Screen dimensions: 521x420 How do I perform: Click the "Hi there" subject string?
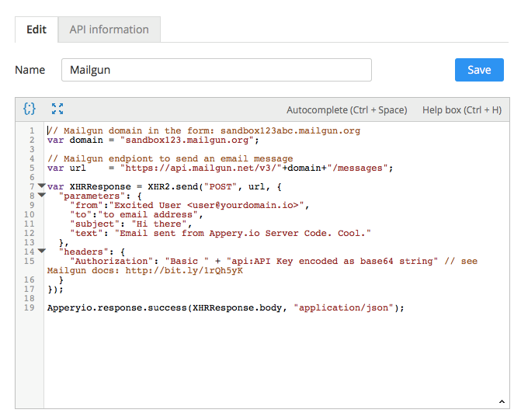coord(159,224)
